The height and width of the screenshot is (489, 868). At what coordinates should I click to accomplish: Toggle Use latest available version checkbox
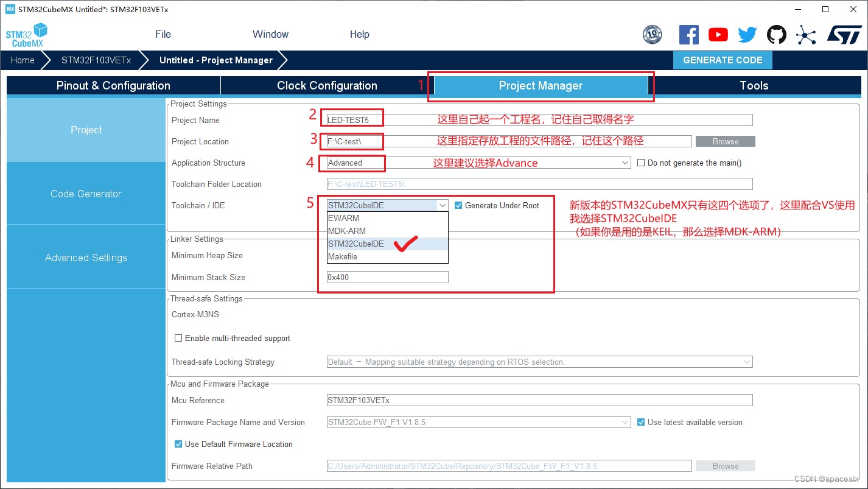click(641, 422)
